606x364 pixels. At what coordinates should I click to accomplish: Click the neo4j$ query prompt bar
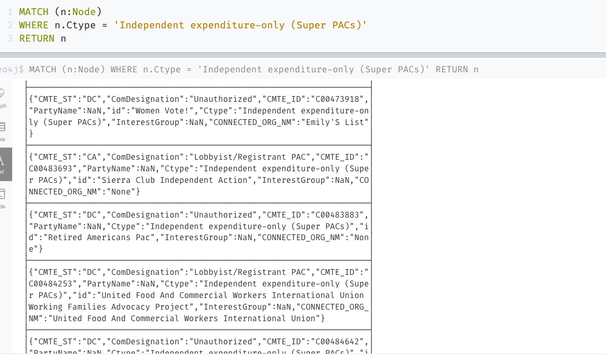pos(289,69)
